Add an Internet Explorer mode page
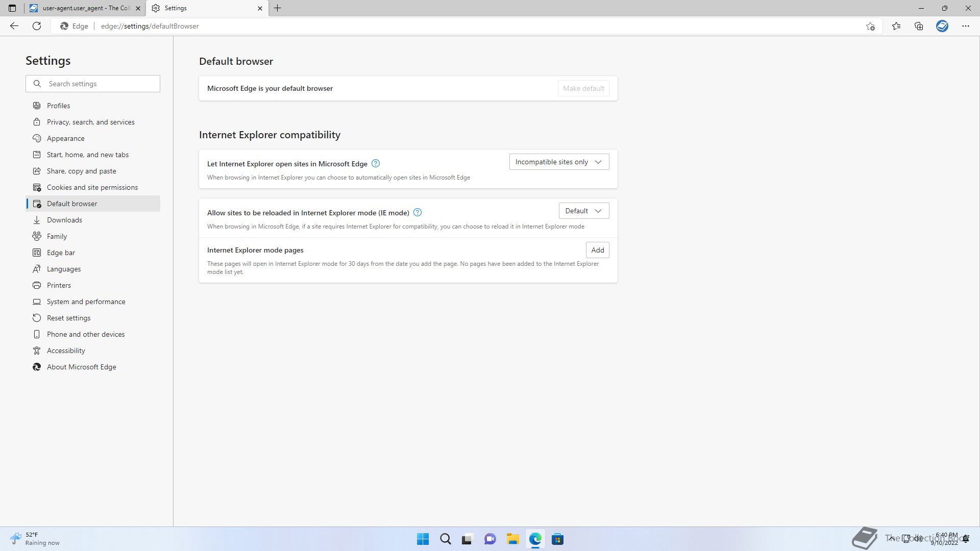Image resolution: width=980 pixels, height=551 pixels. [x=598, y=250]
